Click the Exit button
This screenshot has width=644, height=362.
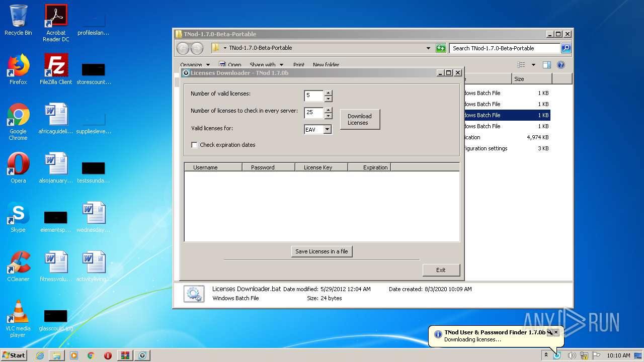[441, 270]
